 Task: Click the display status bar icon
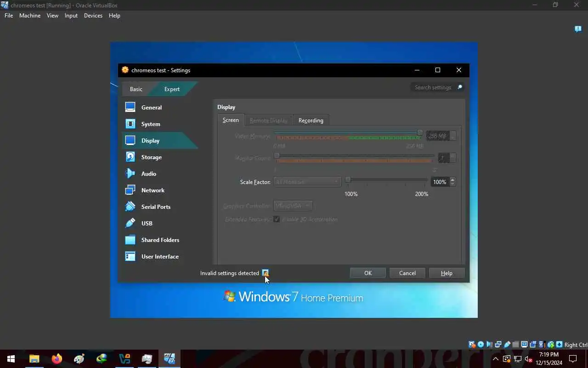click(524, 345)
